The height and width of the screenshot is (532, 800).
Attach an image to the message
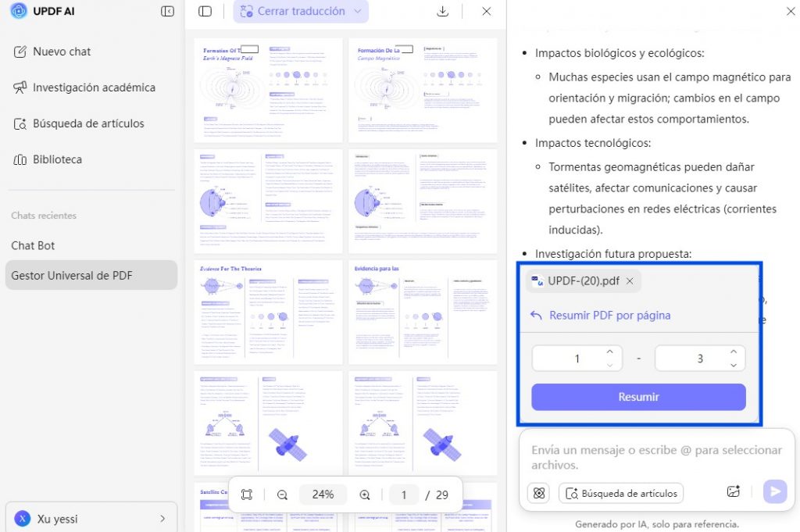(733, 491)
